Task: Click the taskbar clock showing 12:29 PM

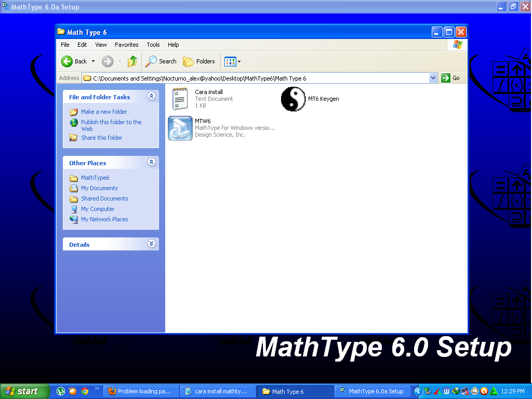Action: pos(513,391)
